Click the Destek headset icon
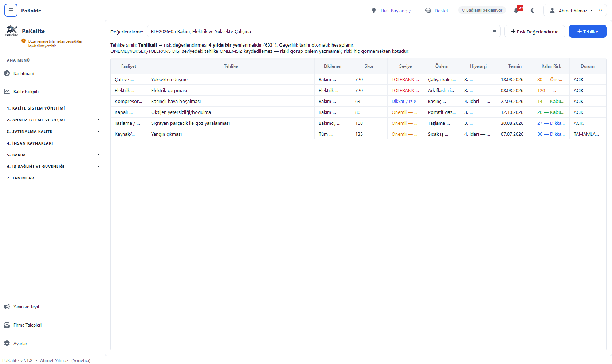612x364 pixels. click(x=428, y=11)
